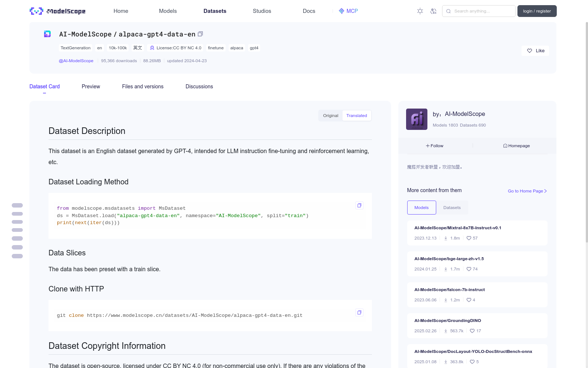Click the download icon for falcon-7b-instruct

coord(446,300)
